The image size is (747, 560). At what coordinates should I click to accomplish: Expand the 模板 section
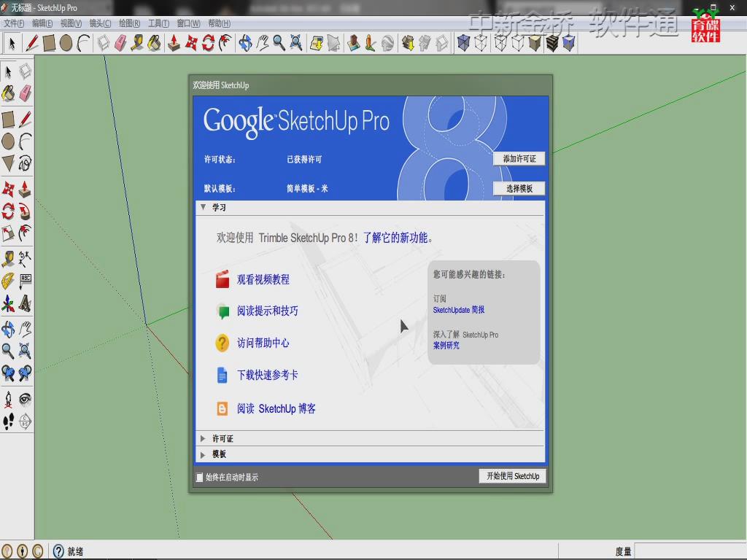pyautogui.click(x=204, y=454)
